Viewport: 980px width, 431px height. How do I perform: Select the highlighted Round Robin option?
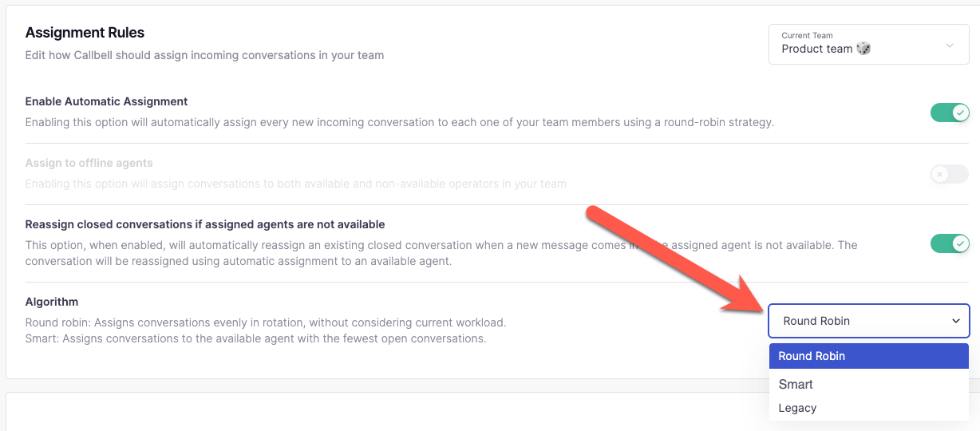pyautogui.click(x=868, y=356)
